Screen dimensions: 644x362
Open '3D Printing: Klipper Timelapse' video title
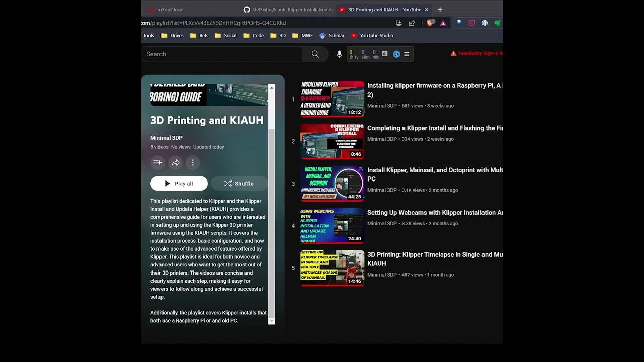click(435, 259)
